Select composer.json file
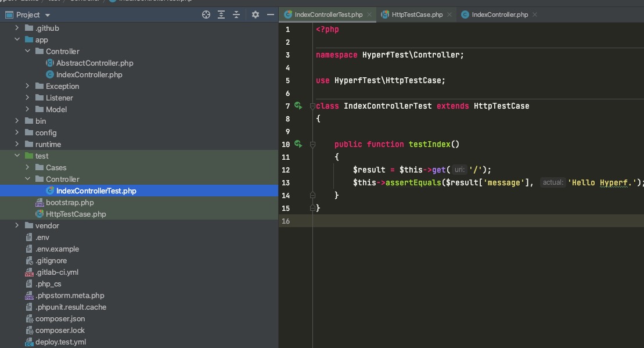The image size is (644, 348). coord(60,318)
